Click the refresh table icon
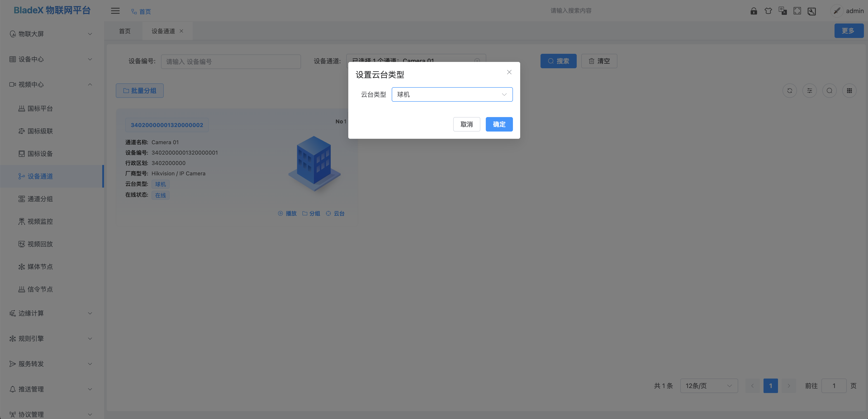The height and width of the screenshot is (419, 868). click(790, 91)
